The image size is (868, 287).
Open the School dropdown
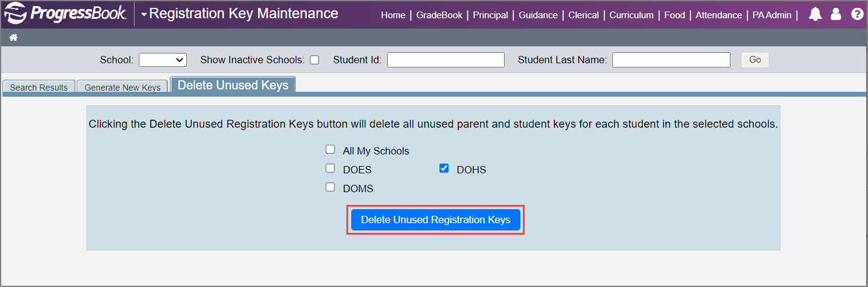162,60
